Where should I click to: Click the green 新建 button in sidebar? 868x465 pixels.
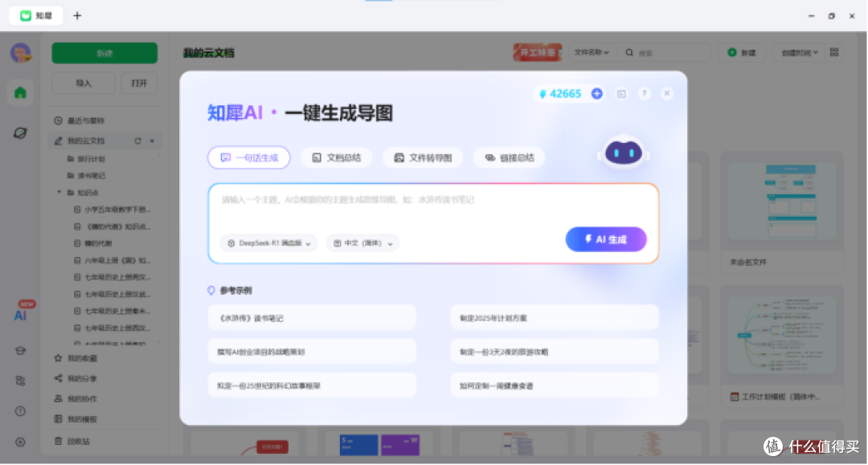[104, 53]
